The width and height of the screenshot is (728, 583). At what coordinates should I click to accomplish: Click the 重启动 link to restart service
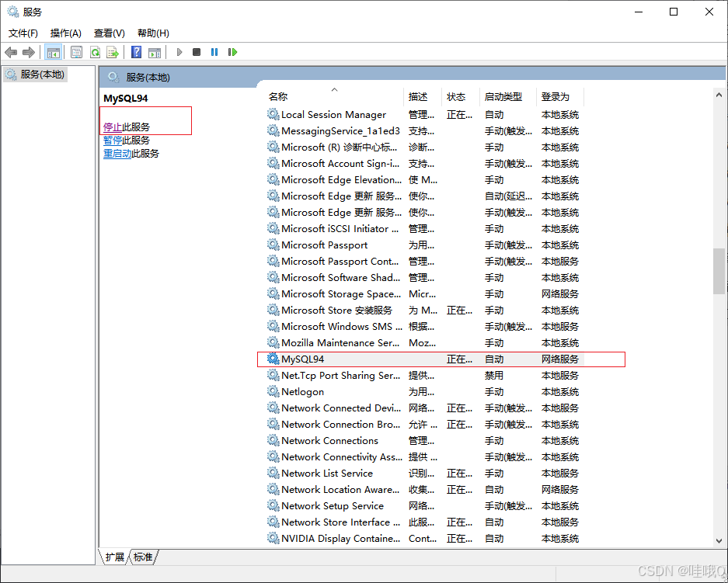pos(117,154)
